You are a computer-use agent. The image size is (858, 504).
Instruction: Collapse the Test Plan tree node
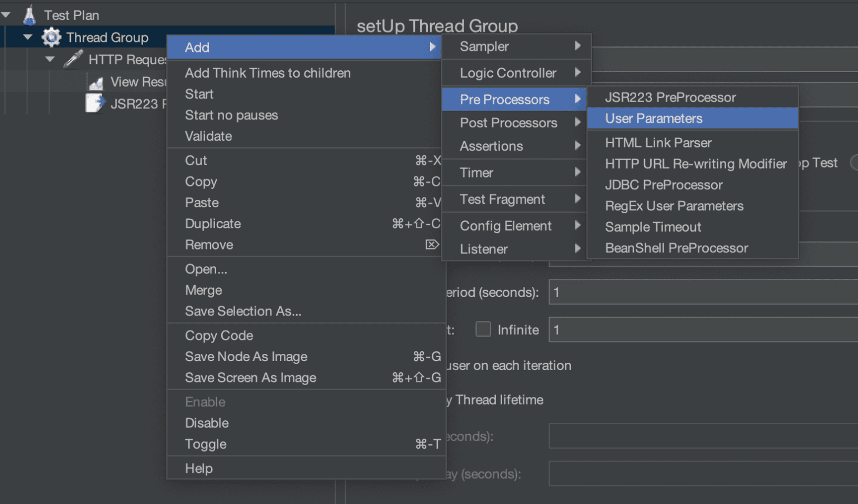7,15
